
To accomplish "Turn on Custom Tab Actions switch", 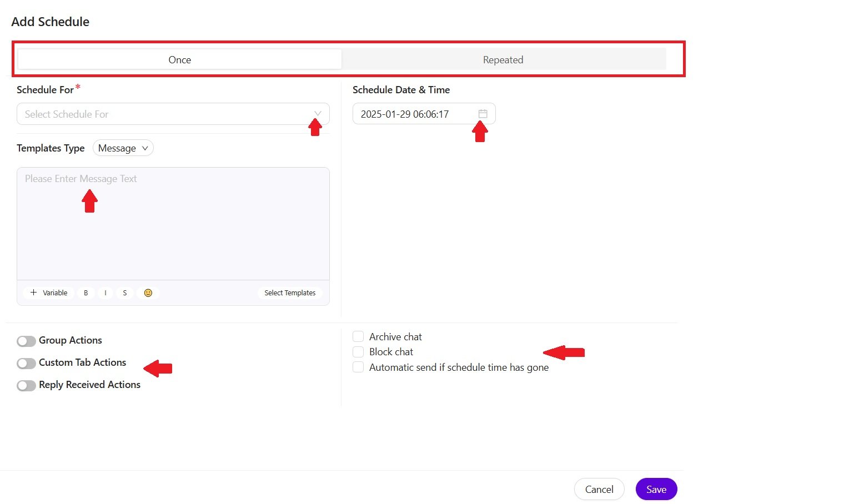I will pos(26,363).
